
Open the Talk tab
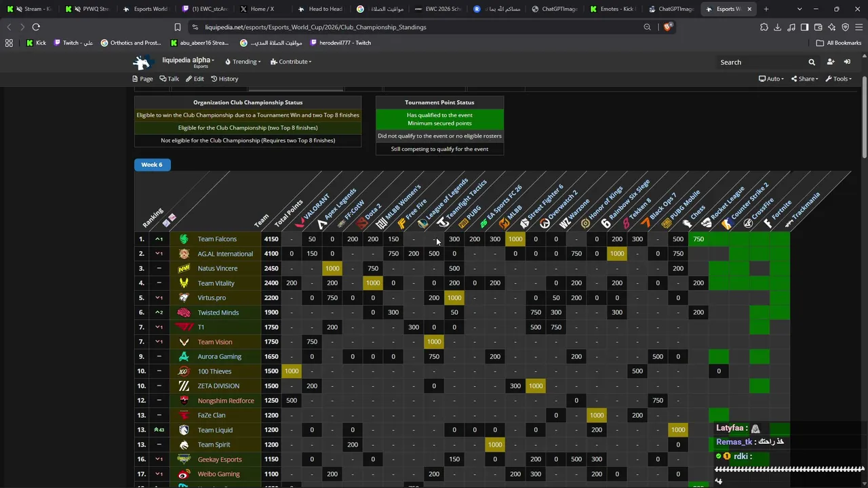[x=170, y=79]
